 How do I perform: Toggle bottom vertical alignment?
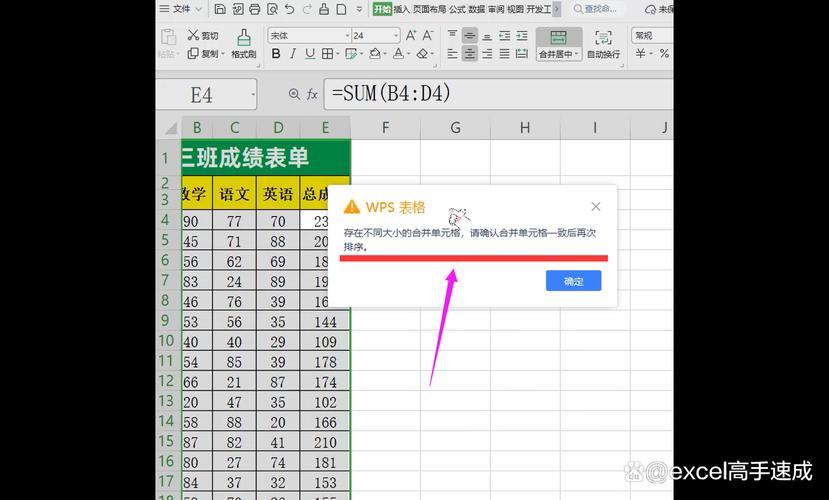(x=487, y=35)
